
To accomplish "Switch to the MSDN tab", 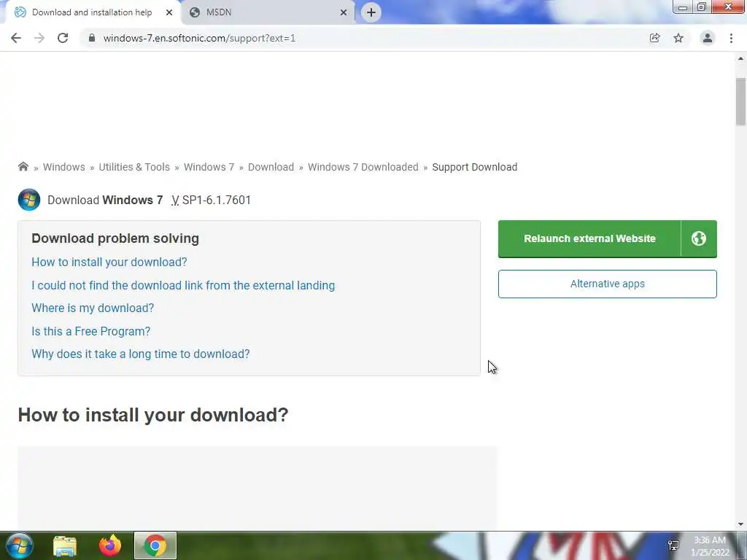I will click(268, 12).
